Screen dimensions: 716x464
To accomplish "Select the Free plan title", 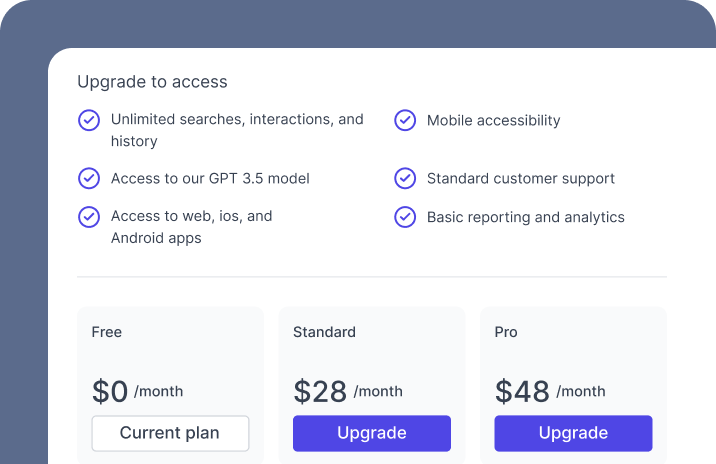I will click(x=106, y=332).
